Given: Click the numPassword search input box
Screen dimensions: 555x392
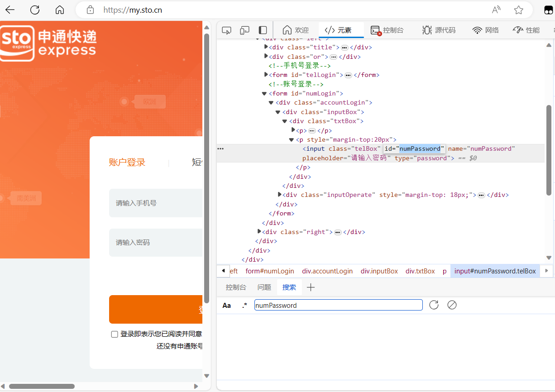Looking at the screenshot, I should [x=339, y=305].
